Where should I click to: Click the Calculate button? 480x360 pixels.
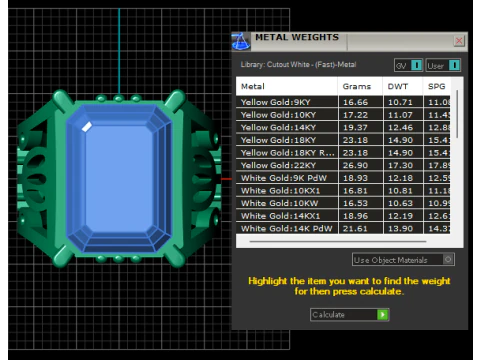pyautogui.click(x=349, y=315)
